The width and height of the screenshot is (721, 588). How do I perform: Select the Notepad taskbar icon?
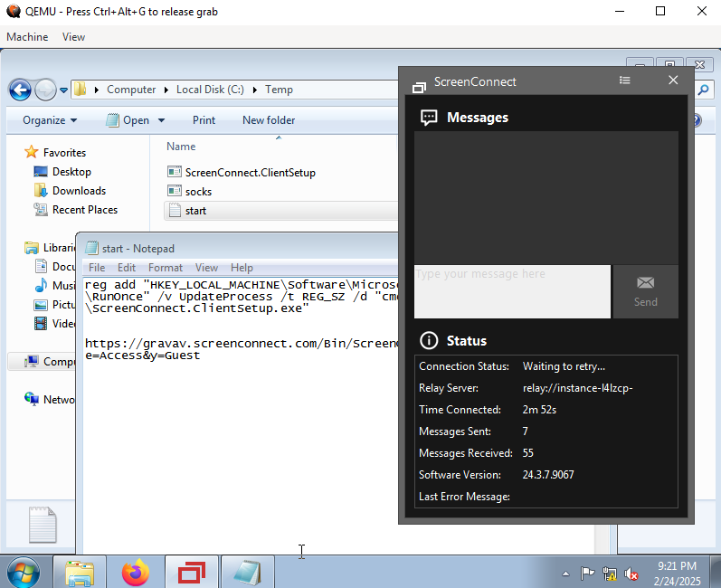pyautogui.click(x=247, y=573)
